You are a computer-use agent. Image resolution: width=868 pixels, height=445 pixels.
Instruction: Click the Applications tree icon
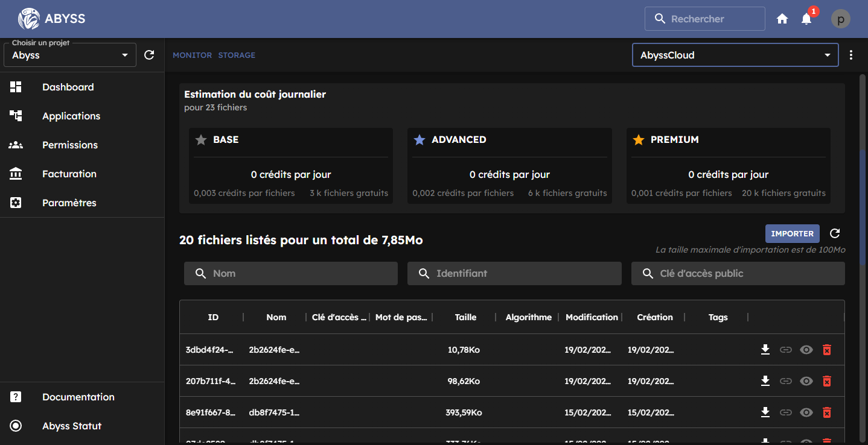point(16,116)
